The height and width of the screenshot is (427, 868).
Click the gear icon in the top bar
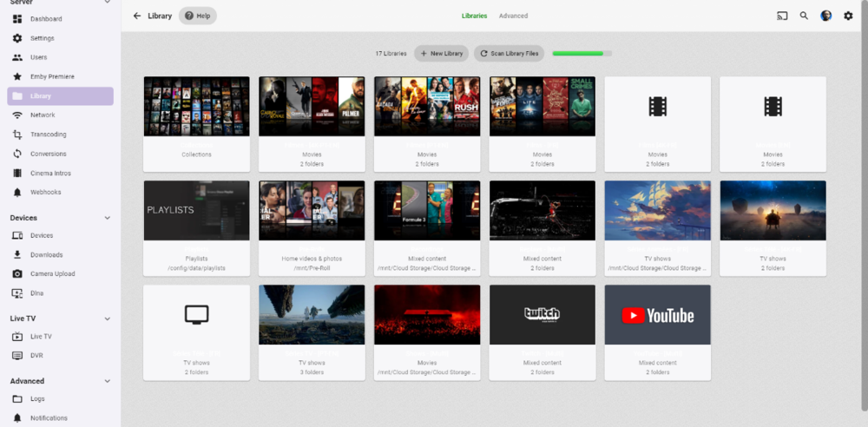pyautogui.click(x=848, y=16)
